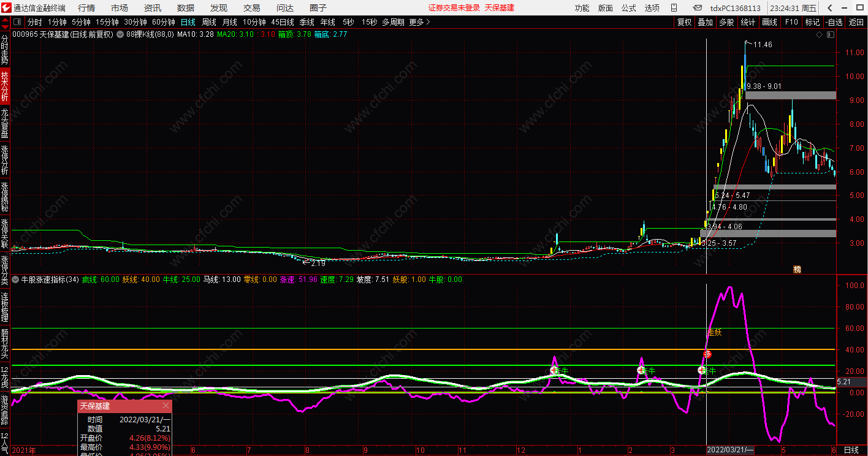This screenshot has height=456, width=868.
Task: Select 涨停分析 in left sidebar
Action: (x=5, y=161)
